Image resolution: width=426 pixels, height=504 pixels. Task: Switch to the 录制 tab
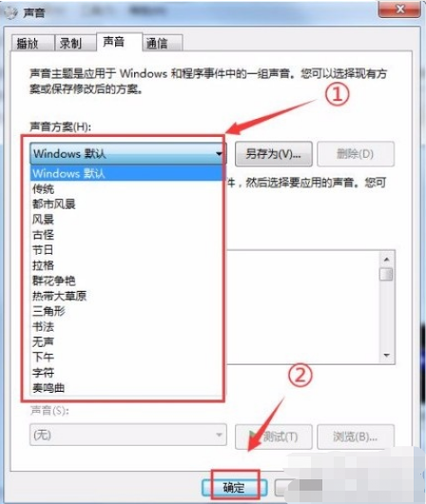point(75,43)
